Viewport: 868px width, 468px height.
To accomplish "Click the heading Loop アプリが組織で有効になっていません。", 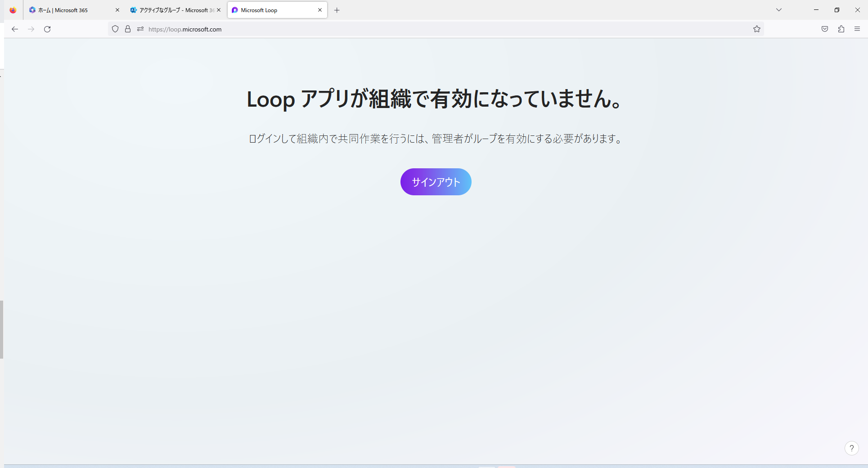I will click(x=435, y=99).
